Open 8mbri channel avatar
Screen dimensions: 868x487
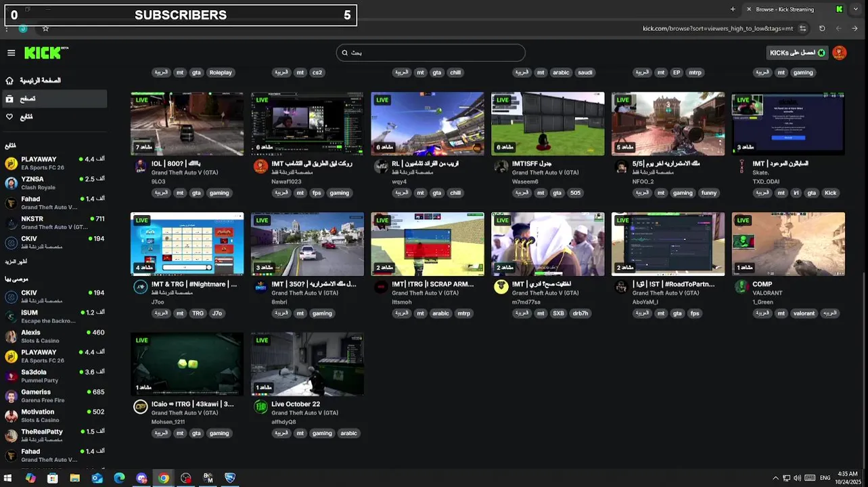click(260, 287)
